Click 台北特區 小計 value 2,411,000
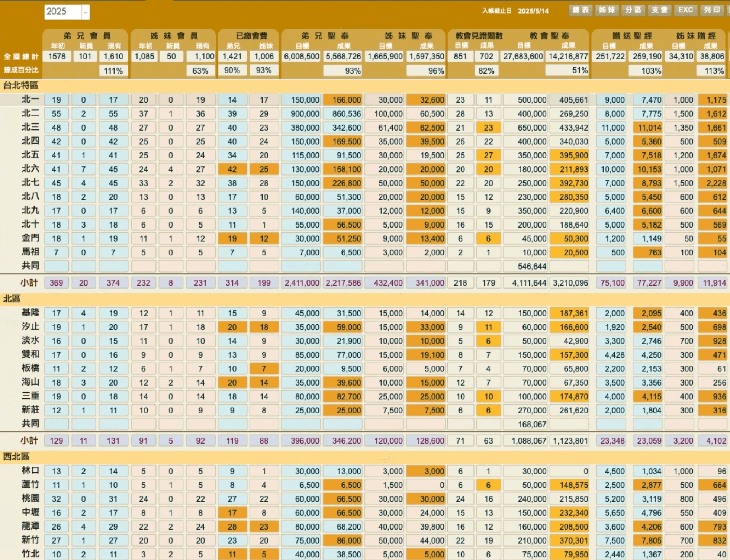The width and height of the screenshot is (730, 560). [301, 283]
